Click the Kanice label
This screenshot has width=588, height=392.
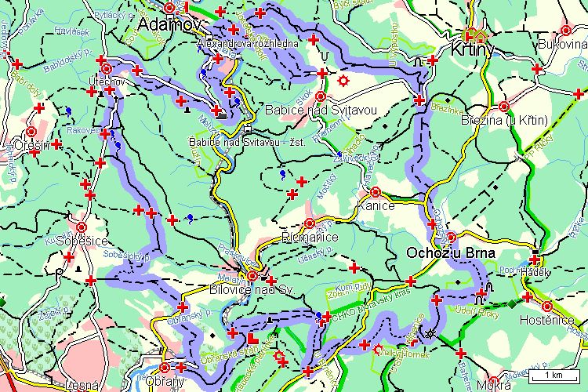tap(376, 205)
